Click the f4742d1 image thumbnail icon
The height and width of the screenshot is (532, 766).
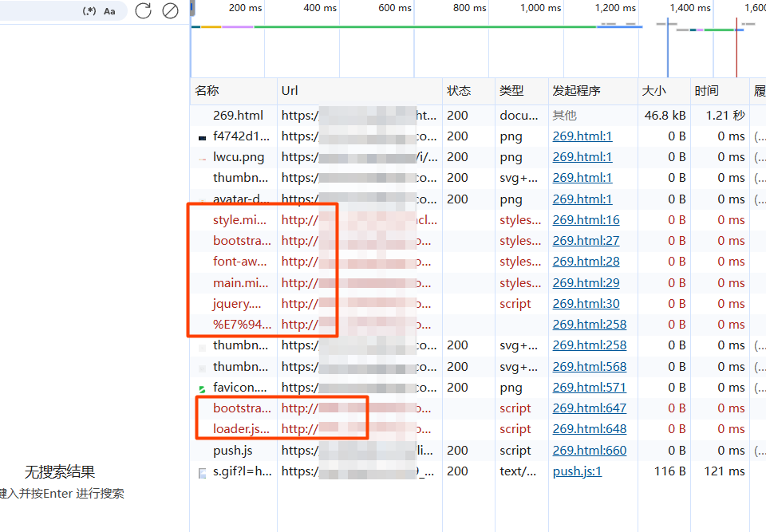(x=202, y=137)
